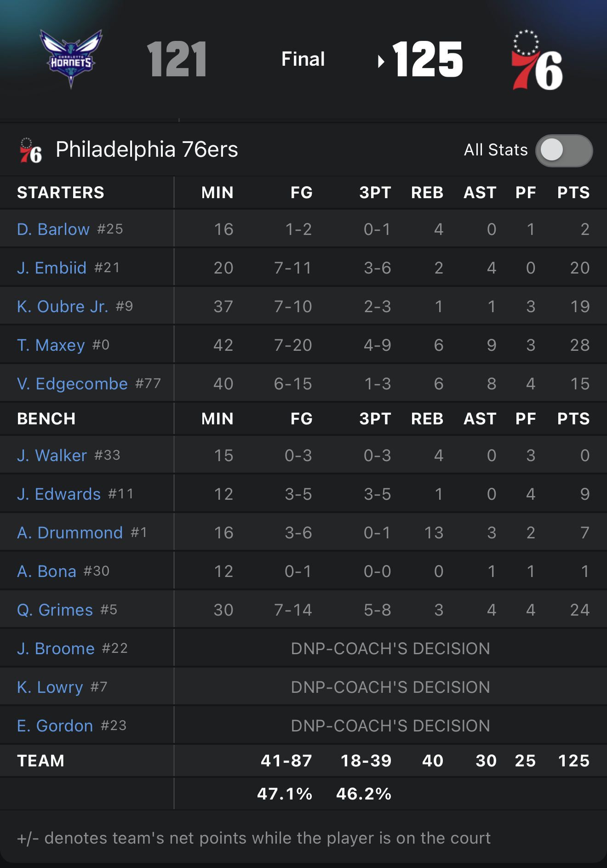Open J. Broome's player page
This screenshot has height=868, width=607.
(x=56, y=648)
